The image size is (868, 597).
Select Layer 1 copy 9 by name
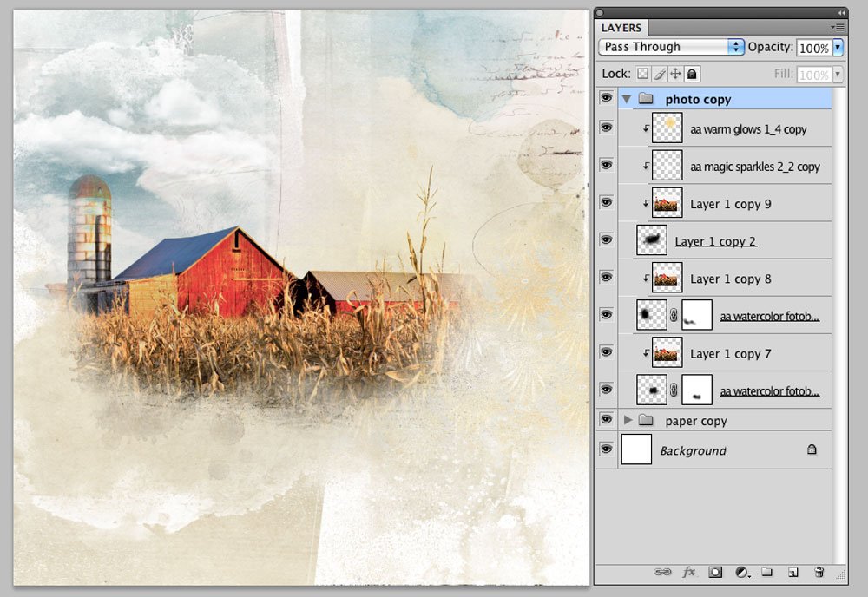coord(730,204)
